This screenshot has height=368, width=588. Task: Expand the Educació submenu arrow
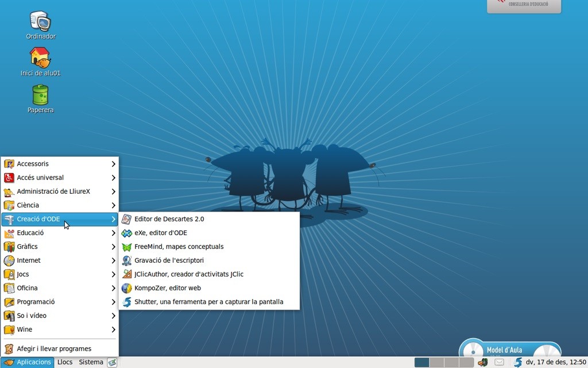point(113,233)
